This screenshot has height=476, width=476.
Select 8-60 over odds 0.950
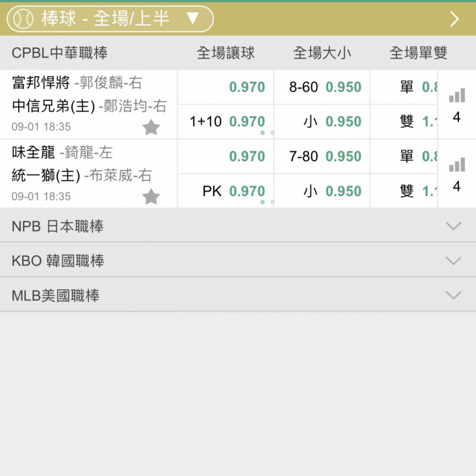coord(322,87)
